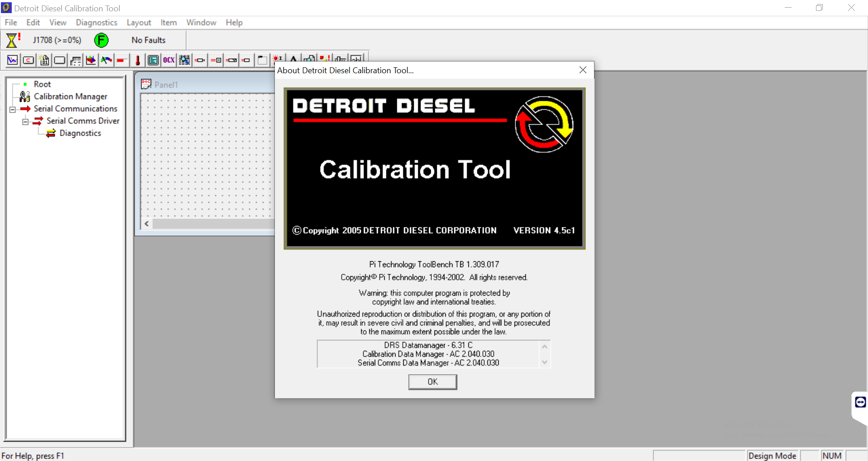
Task: Select Diagnostics under Serial Comms Driver
Action: tap(80, 133)
